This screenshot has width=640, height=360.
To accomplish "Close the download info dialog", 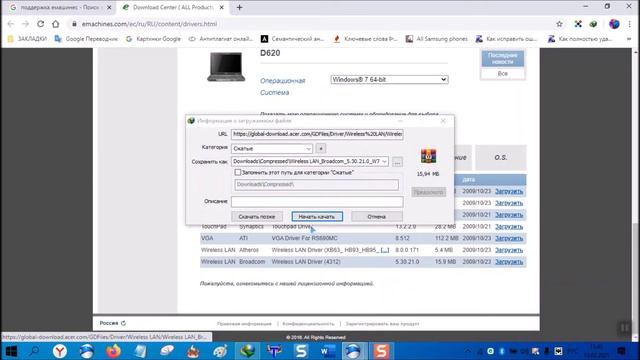I will pos(443,121).
